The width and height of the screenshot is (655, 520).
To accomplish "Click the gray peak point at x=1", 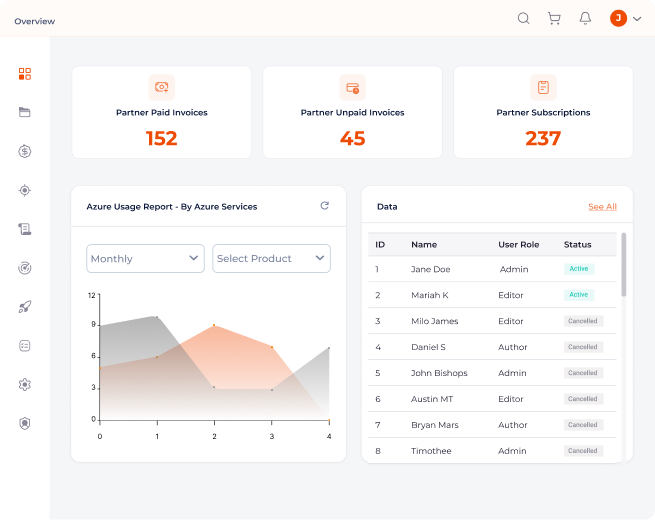I will (157, 317).
